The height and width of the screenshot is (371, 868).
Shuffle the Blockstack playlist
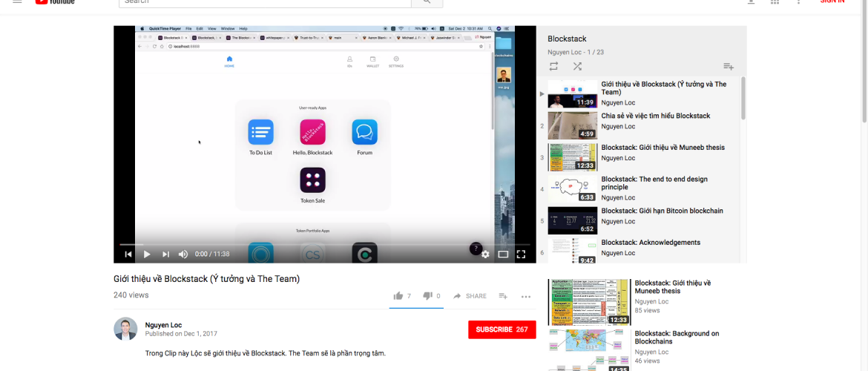coord(577,66)
